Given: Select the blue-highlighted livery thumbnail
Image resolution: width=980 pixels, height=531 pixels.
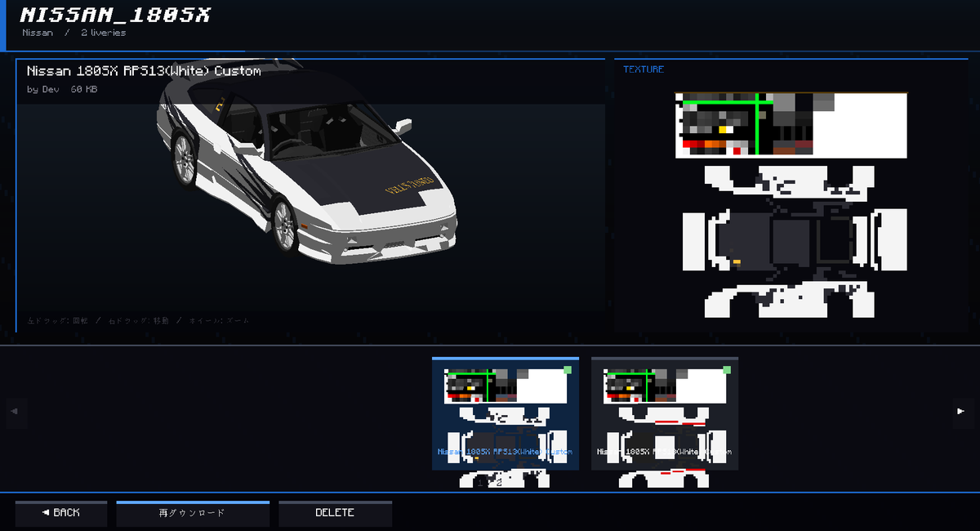Looking at the screenshot, I should (506, 414).
